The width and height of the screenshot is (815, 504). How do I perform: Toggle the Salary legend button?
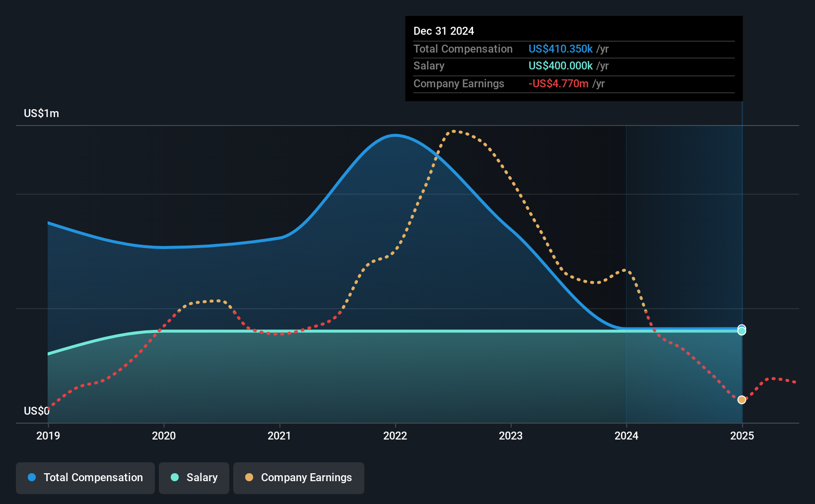(194, 478)
